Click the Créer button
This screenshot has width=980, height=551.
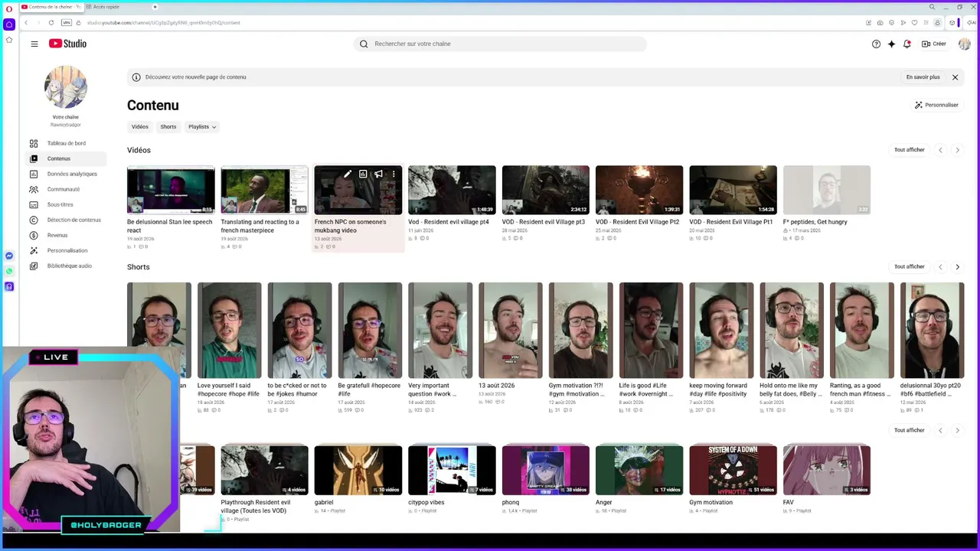point(935,44)
